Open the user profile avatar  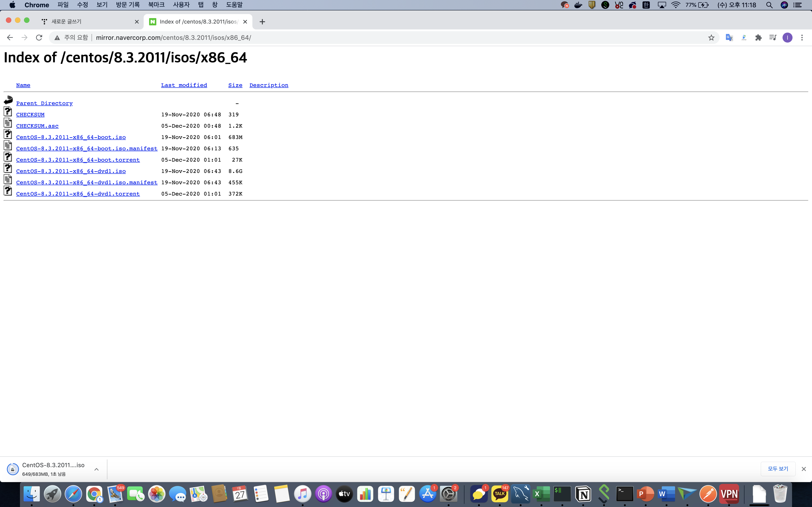pyautogui.click(x=787, y=38)
